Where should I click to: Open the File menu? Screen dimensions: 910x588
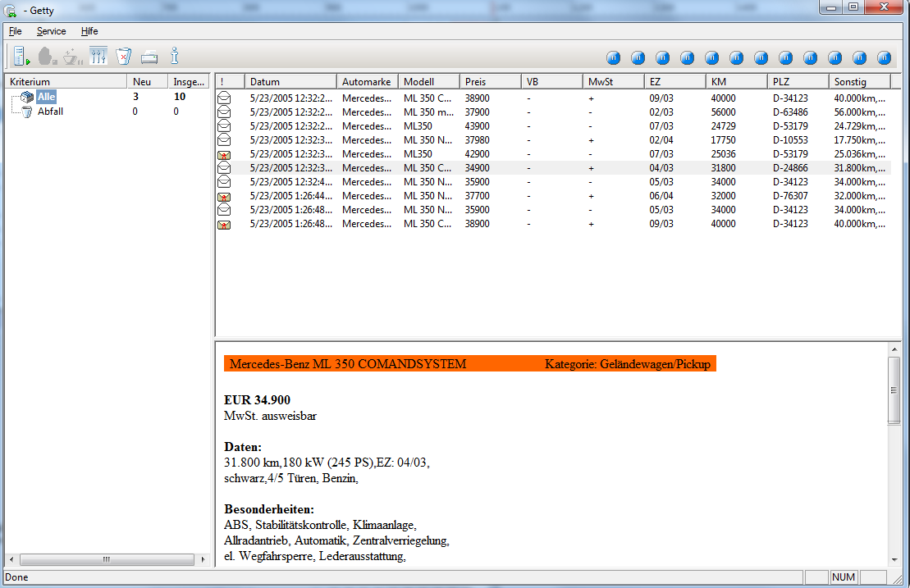(15, 31)
